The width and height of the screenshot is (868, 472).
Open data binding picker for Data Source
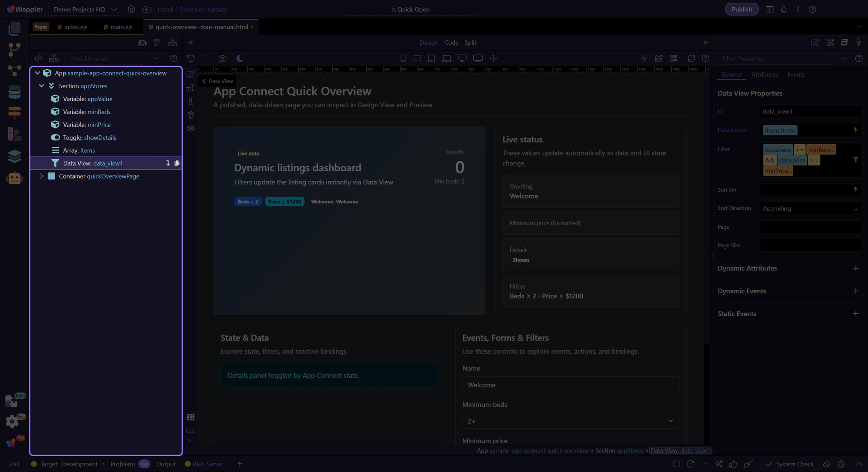tap(855, 130)
